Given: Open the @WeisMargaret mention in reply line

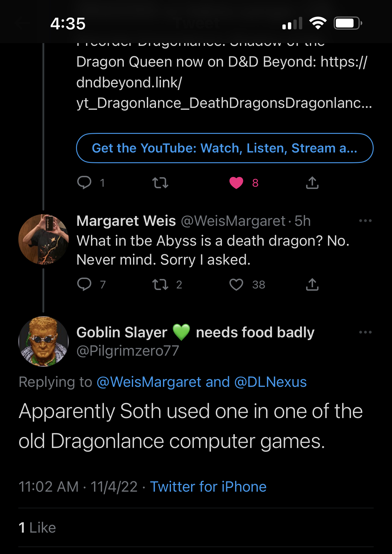Looking at the screenshot, I should click(149, 382).
